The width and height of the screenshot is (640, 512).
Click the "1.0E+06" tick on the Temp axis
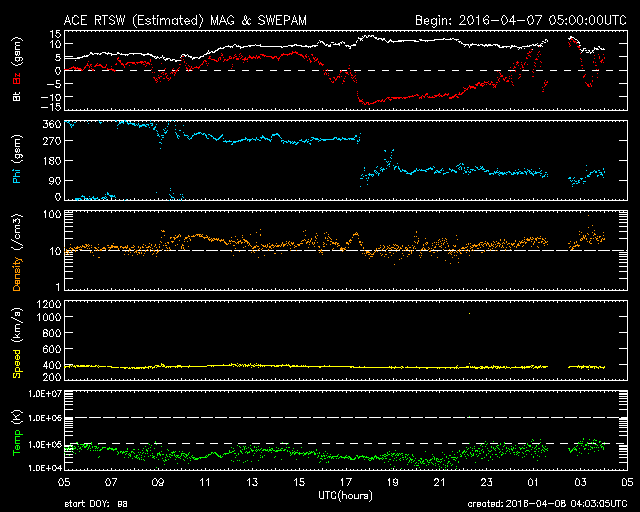coord(45,419)
